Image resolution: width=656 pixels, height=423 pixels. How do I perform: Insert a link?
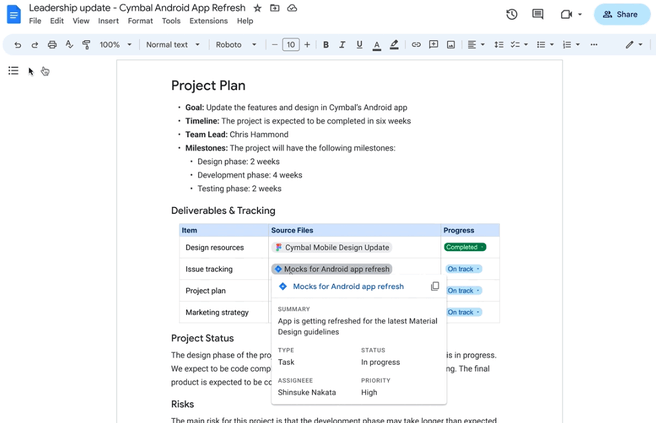pos(416,45)
